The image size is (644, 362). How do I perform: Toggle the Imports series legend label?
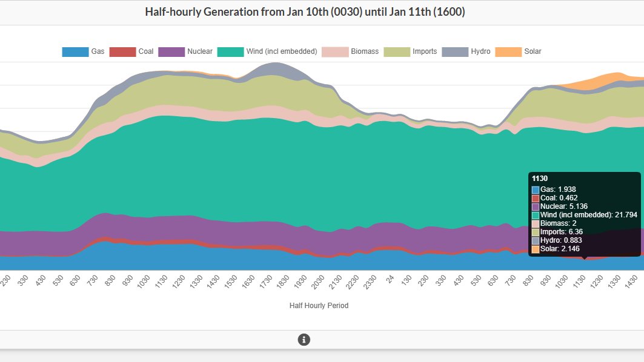(425, 51)
